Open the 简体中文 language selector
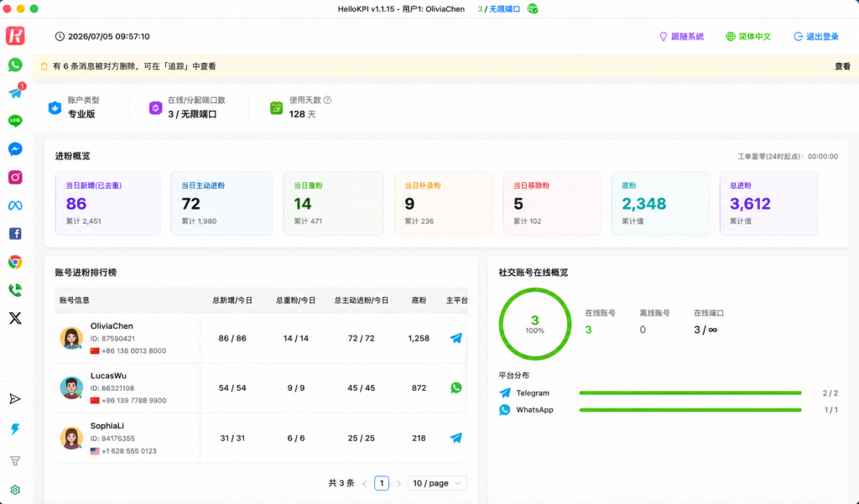The height and width of the screenshot is (504, 859). 748,37
